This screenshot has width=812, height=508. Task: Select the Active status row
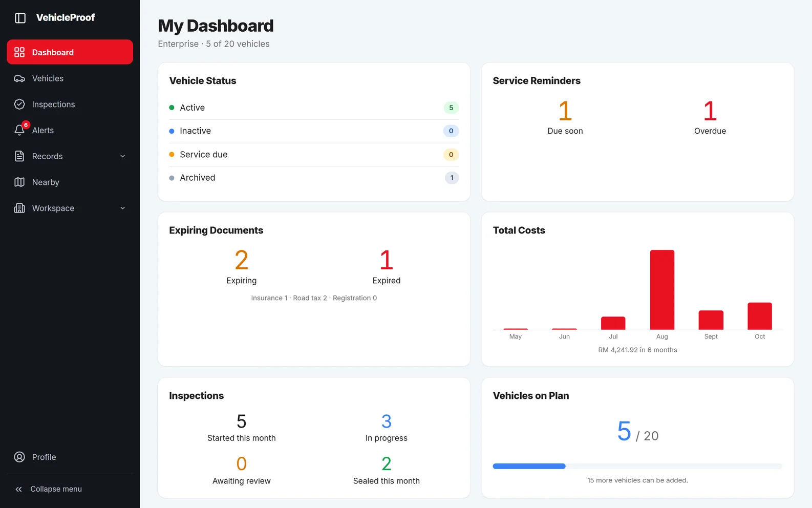(x=314, y=108)
